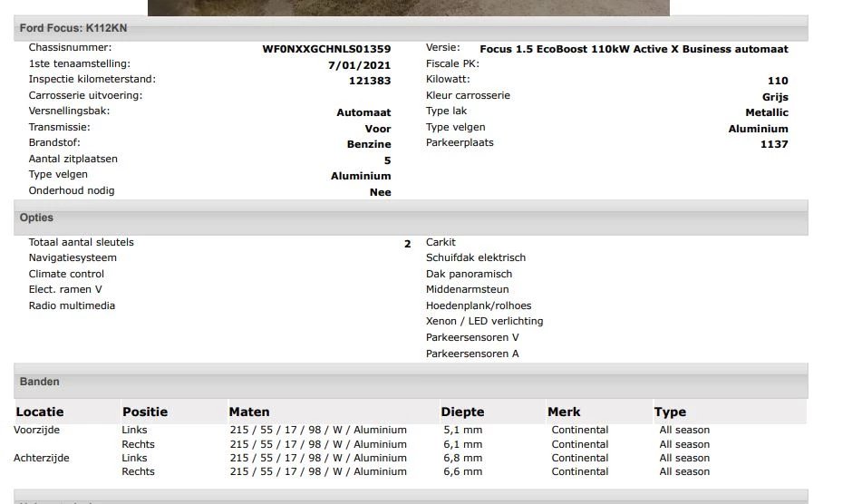Viewport: 862px width, 504px height.
Task: Click the Banden section header
Action: [40, 382]
